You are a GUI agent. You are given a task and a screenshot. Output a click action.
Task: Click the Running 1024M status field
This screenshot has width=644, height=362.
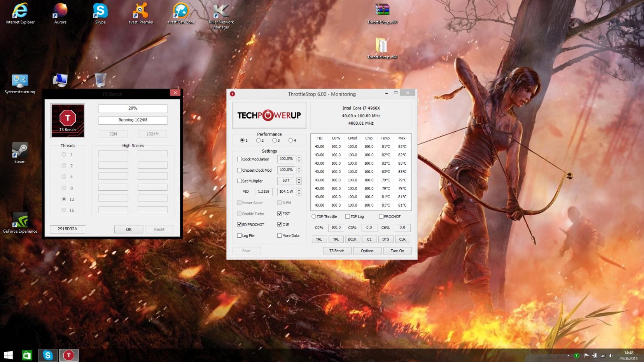tap(133, 120)
